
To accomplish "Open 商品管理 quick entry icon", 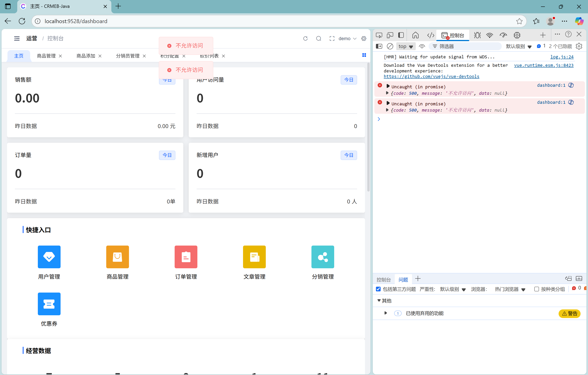I will tap(117, 257).
